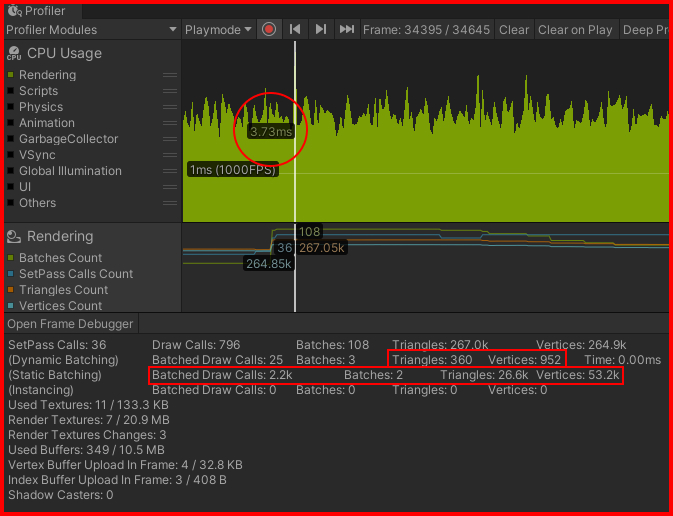
Task: Click the Rendering module icon
Action: pyautogui.click(x=14, y=237)
